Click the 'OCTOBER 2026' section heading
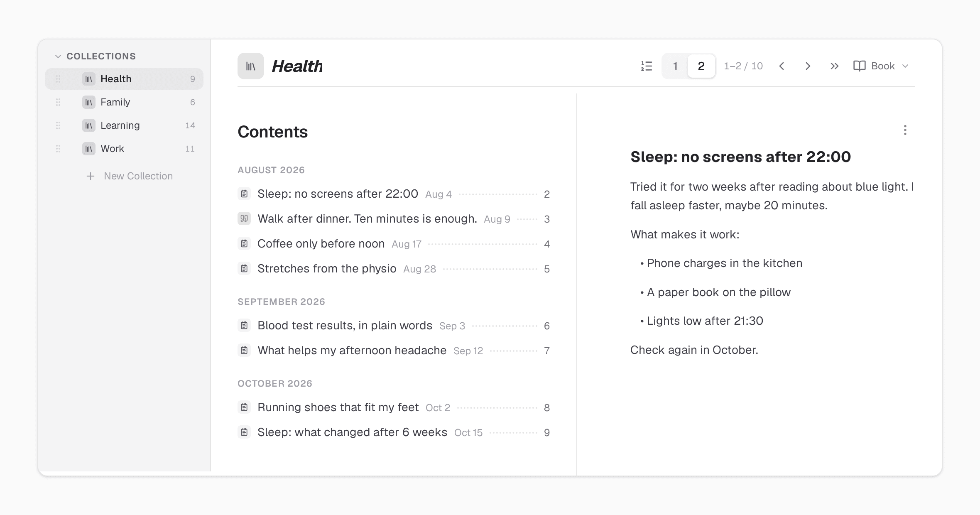The height and width of the screenshot is (515, 980). click(275, 383)
